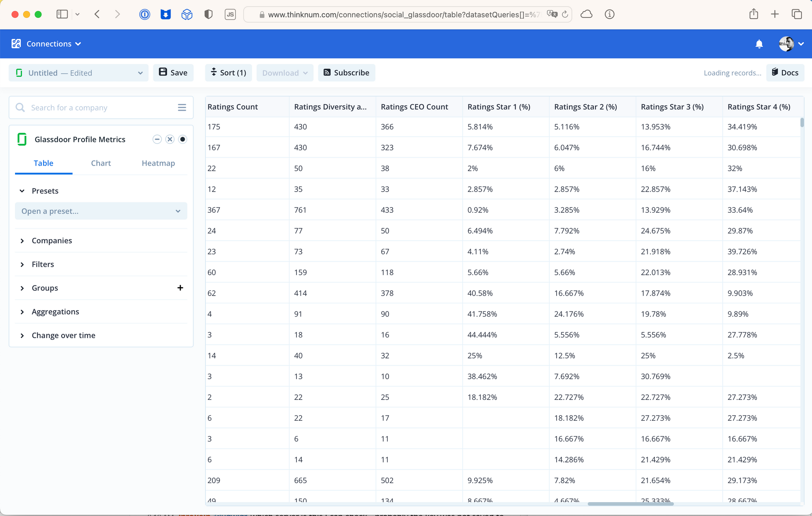Switch to the Chart tab
Screen dimensions: 812x516
(101, 163)
